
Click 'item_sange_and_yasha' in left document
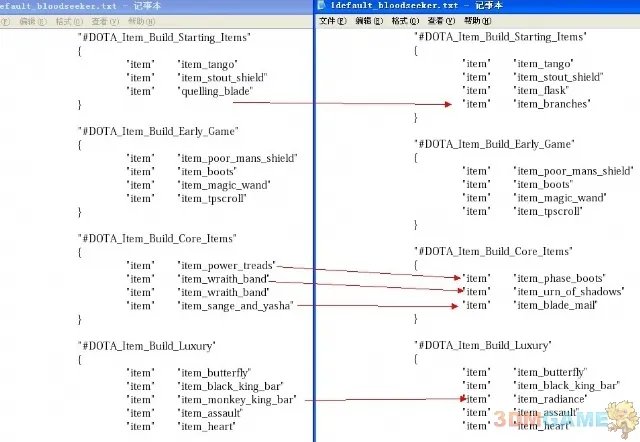pos(235,306)
